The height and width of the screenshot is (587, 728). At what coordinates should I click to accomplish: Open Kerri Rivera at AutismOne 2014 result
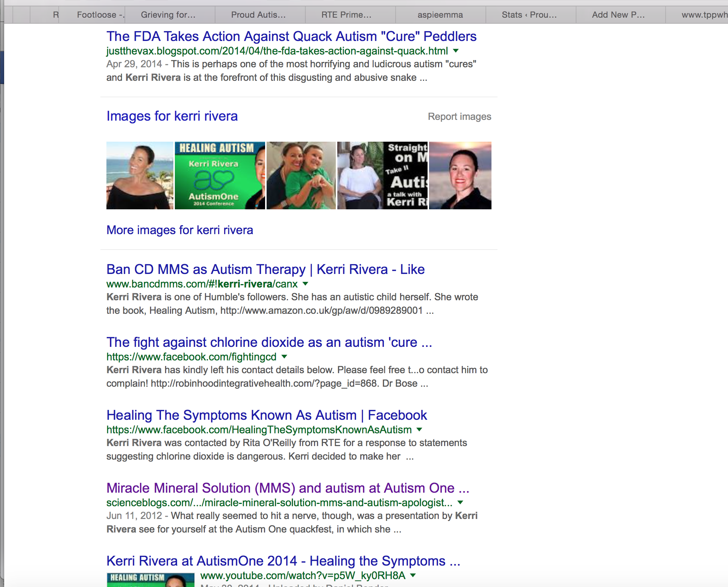point(283,561)
